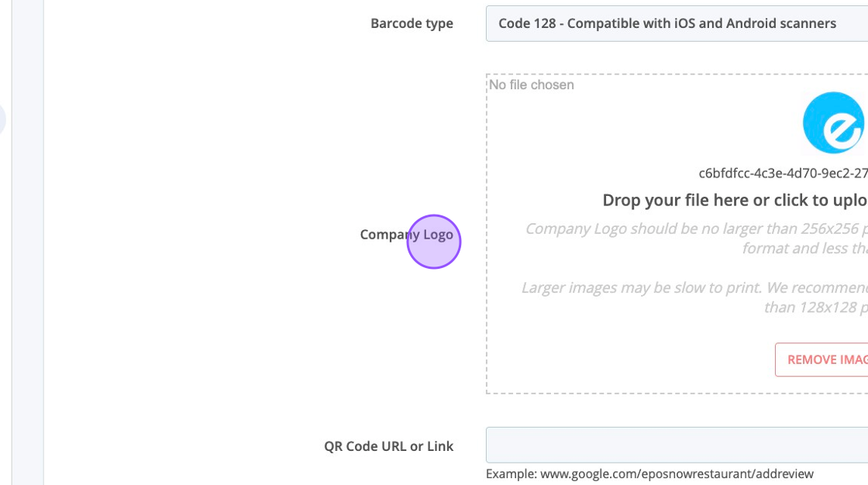The image size is (868, 485).
Task: Click the "than 128x128" recommendation line
Action: tap(815, 308)
